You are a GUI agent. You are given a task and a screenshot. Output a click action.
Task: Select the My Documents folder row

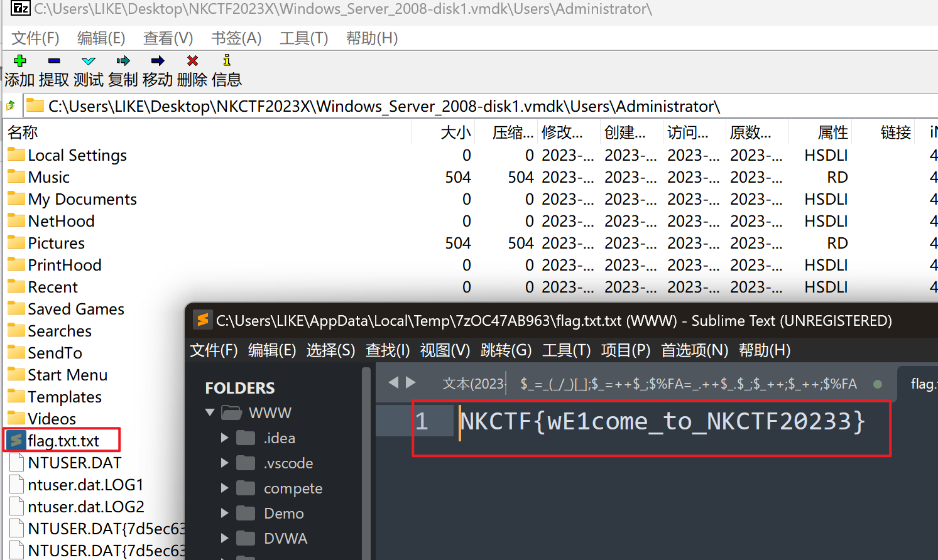pos(82,199)
